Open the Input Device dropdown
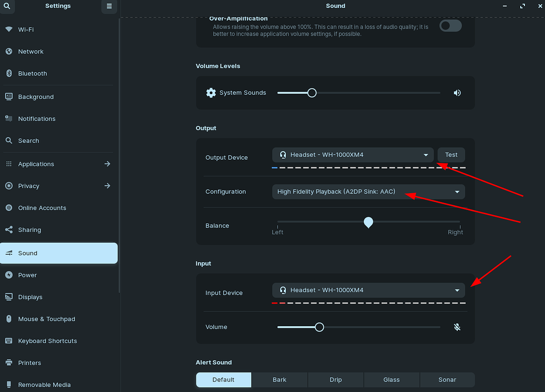 coord(369,290)
